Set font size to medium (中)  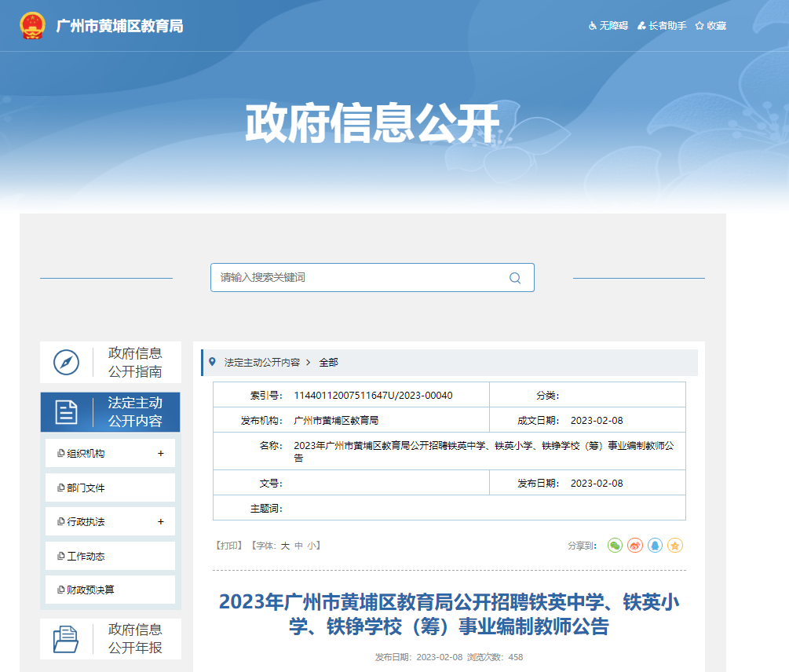point(298,546)
